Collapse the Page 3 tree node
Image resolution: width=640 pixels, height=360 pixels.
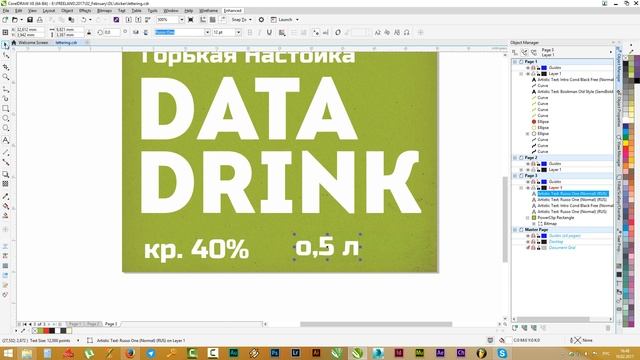[515, 176]
